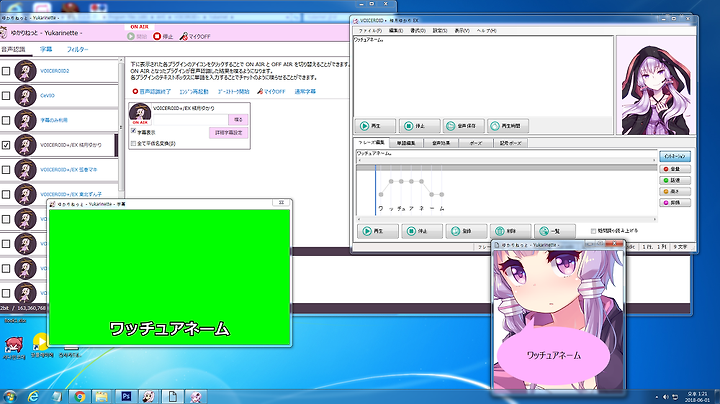Open Internet Explorer from the taskbar

point(33,396)
